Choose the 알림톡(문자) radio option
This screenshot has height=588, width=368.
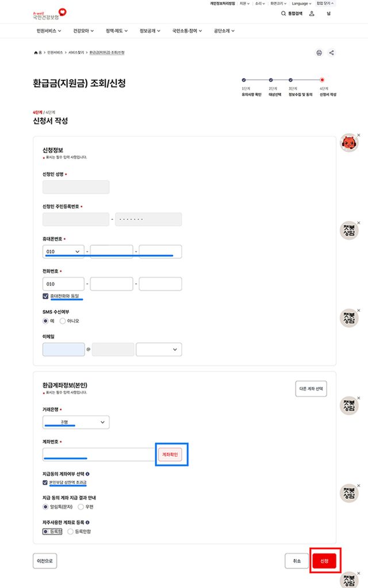point(45,507)
